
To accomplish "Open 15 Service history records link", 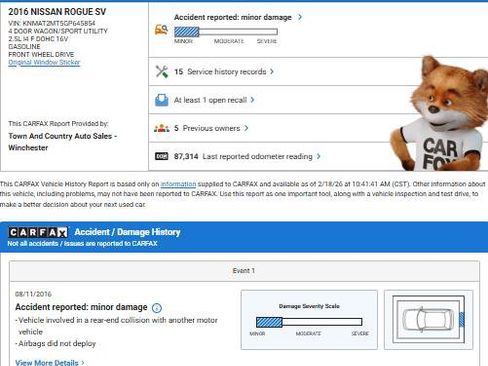I will [x=220, y=72].
